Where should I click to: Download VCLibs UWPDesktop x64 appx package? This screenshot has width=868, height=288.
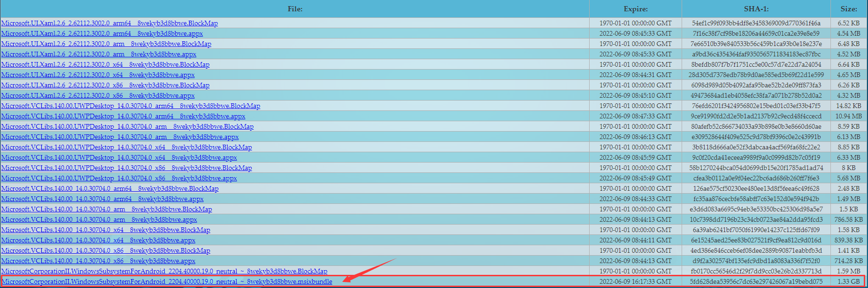[x=119, y=157]
